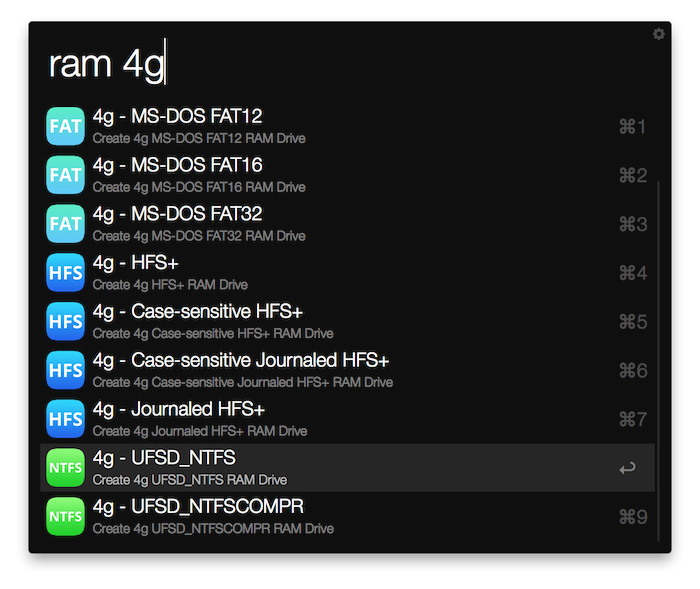Click HFS icon for Case-sensitive HFS+
700x589 pixels.
click(65, 322)
